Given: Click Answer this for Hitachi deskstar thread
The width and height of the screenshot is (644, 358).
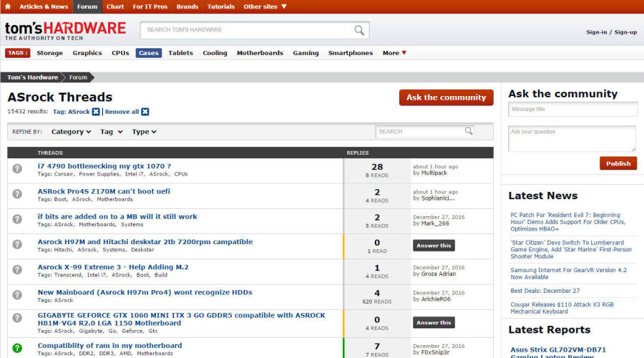Looking at the screenshot, I should (x=434, y=246).
